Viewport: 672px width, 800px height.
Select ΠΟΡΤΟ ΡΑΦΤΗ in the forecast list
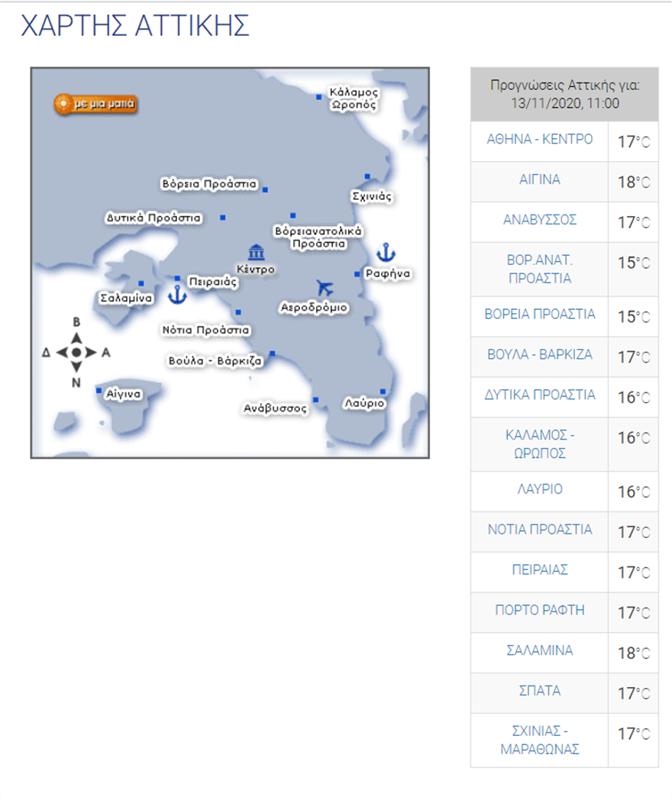[539, 611]
